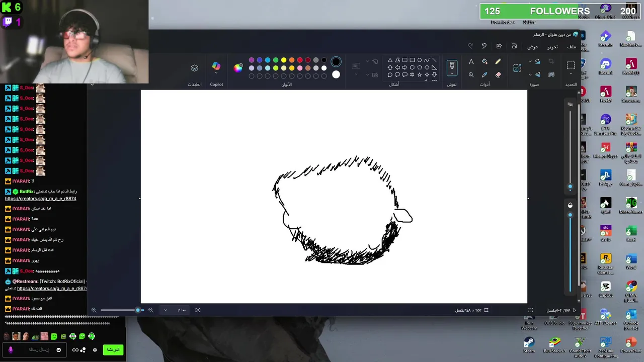Click the fit to window icon

tap(198, 310)
